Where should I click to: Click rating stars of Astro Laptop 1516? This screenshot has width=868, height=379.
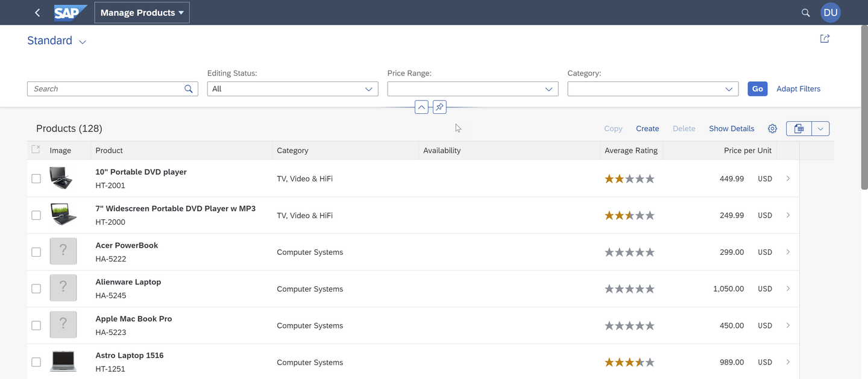629,362
